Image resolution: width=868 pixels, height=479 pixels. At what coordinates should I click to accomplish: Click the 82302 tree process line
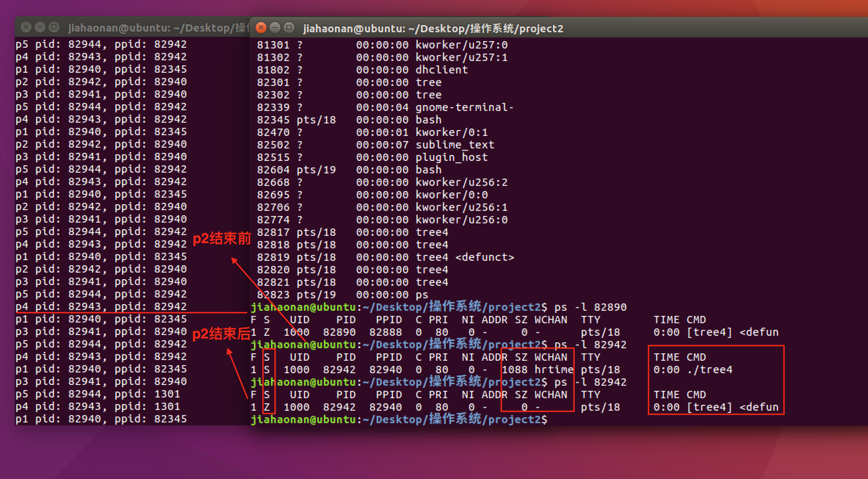[x=349, y=95]
